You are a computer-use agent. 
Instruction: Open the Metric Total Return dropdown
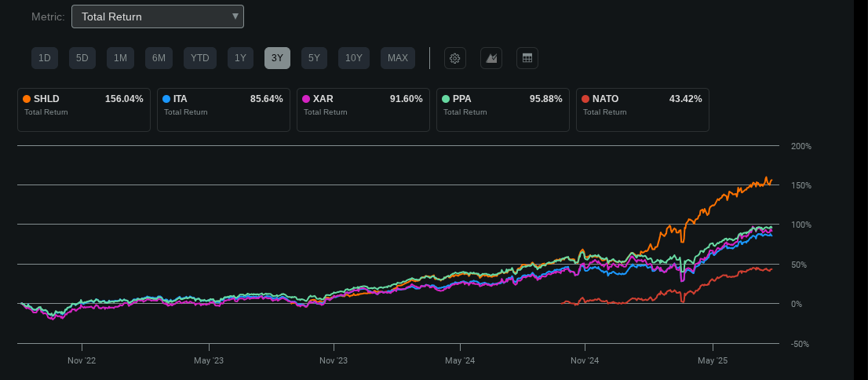[x=157, y=16]
